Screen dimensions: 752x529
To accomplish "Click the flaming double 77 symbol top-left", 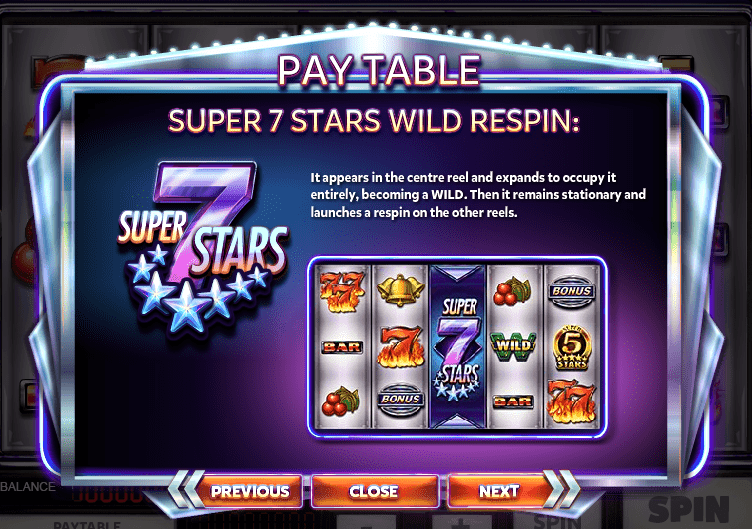I will (x=341, y=291).
